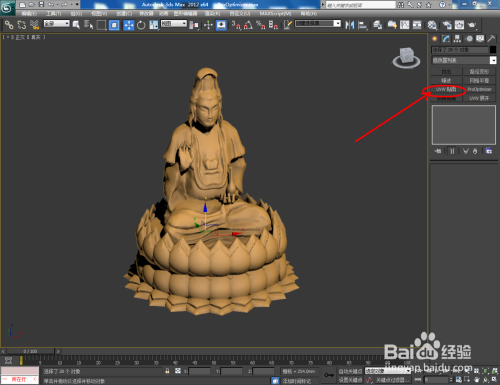Toggle the 自动关键点 Auto Key button
The width and height of the screenshot is (500, 385).
coord(350,371)
